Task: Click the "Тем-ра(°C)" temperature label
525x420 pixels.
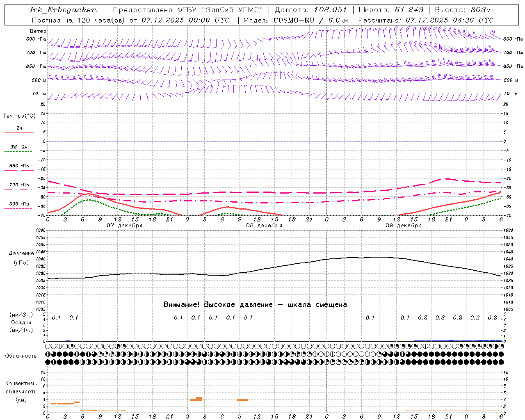Action: 19,116
